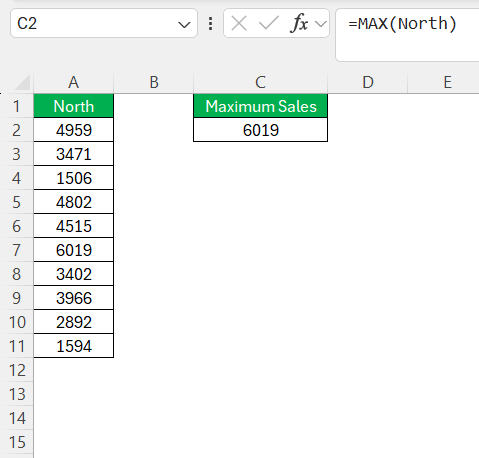479x458 pixels.
Task: Select column D header
Action: click(x=368, y=82)
